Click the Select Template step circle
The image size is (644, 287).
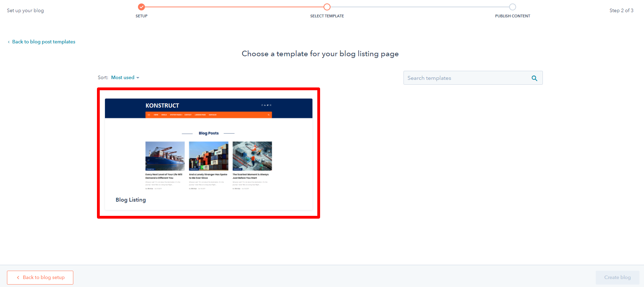pyautogui.click(x=327, y=7)
